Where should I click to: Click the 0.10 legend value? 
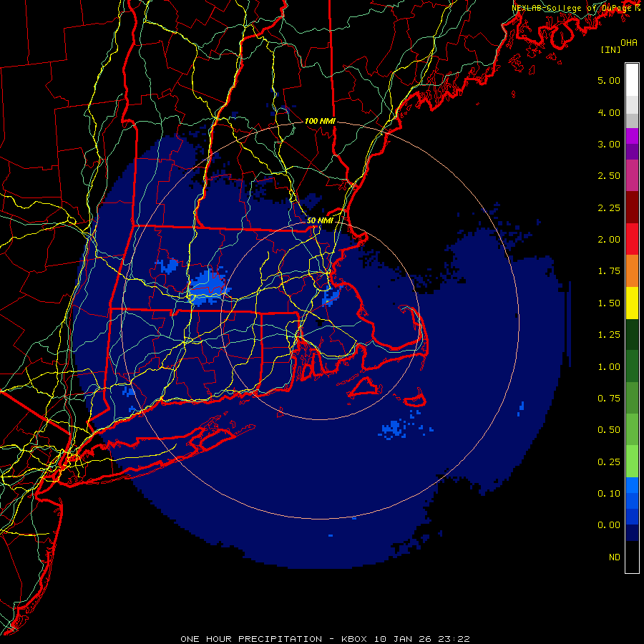(609, 494)
